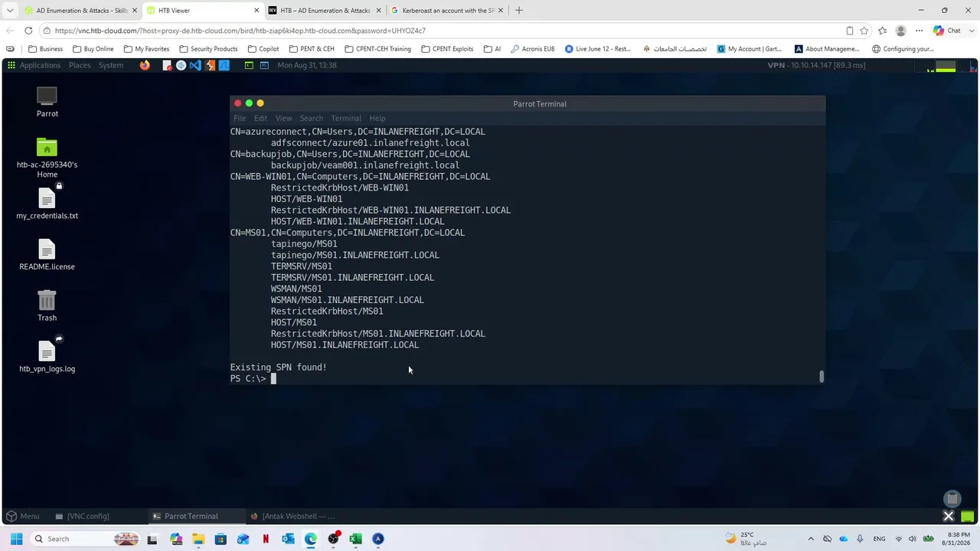
Task: Open Microsoft 365 Copilot taskbar icon
Action: 175,539
